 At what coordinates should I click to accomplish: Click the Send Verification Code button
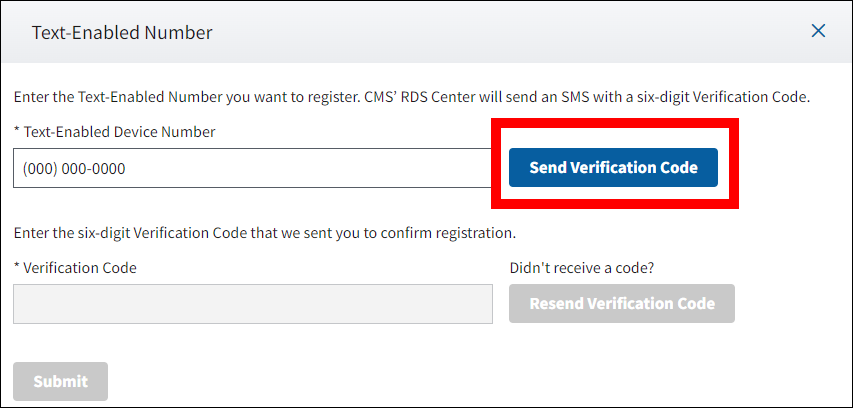[x=613, y=167]
